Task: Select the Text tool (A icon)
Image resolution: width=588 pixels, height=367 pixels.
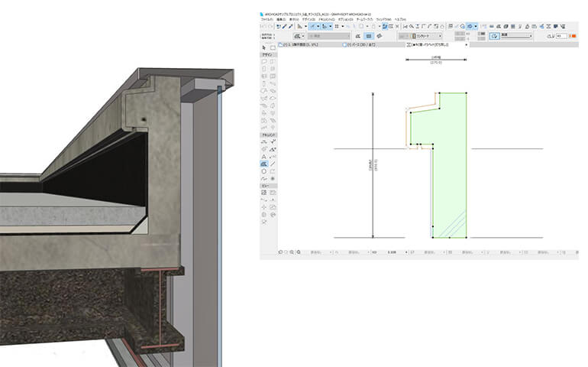Action: (264, 156)
